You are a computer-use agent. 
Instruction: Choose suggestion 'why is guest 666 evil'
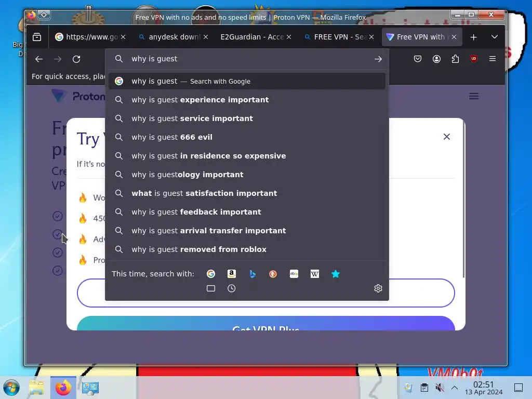click(x=247, y=137)
